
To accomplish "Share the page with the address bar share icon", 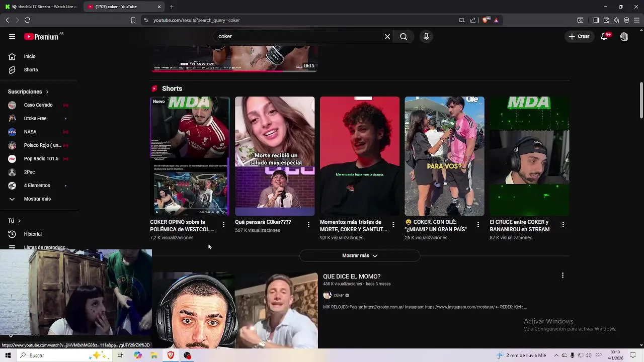I will (x=473, y=20).
